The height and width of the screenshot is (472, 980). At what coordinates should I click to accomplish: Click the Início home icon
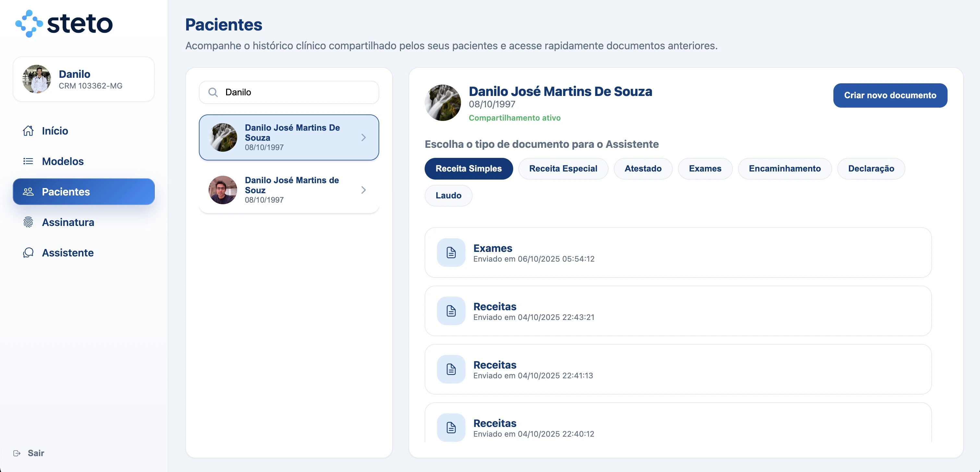[28, 131]
